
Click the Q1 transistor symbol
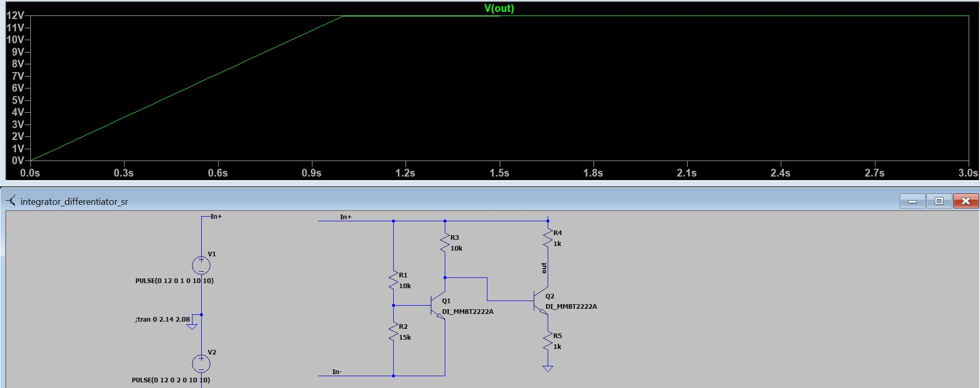click(438, 305)
